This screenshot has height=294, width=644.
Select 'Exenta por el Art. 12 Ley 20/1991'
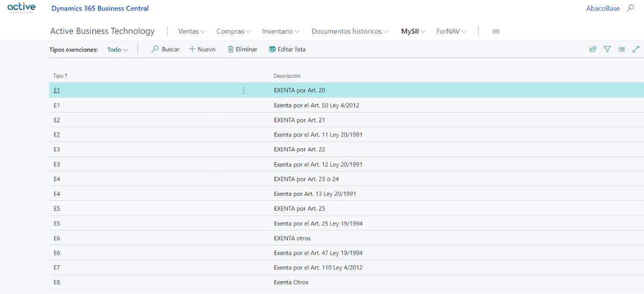click(318, 164)
